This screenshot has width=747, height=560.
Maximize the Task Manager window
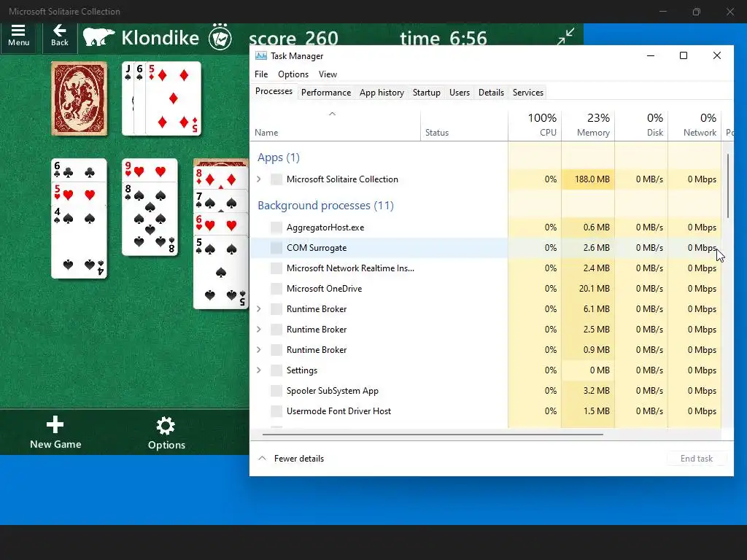pyautogui.click(x=683, y=55)
